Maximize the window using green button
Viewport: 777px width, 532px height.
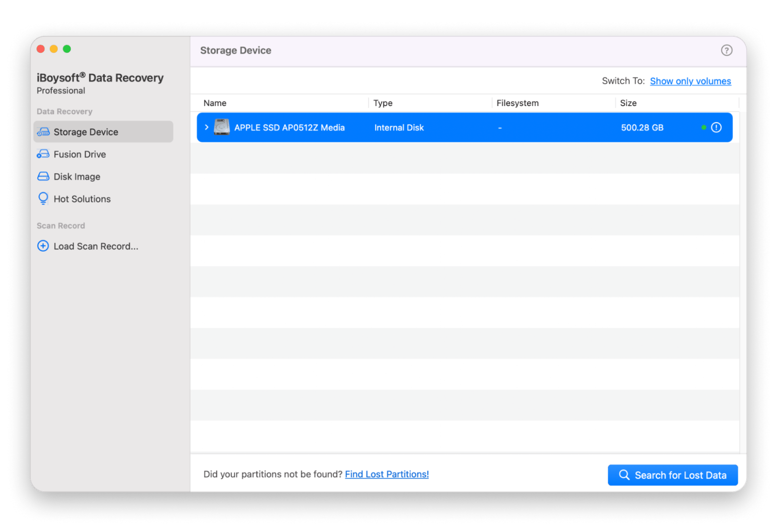point(67,49)
